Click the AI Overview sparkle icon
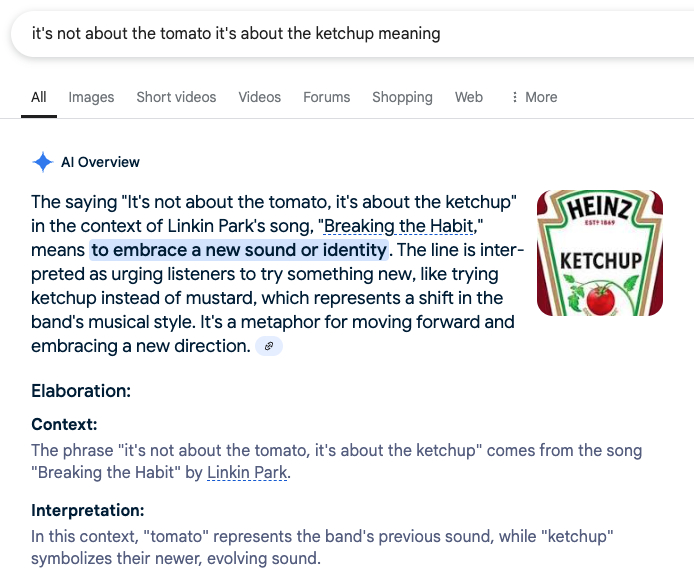 (43, 162)
